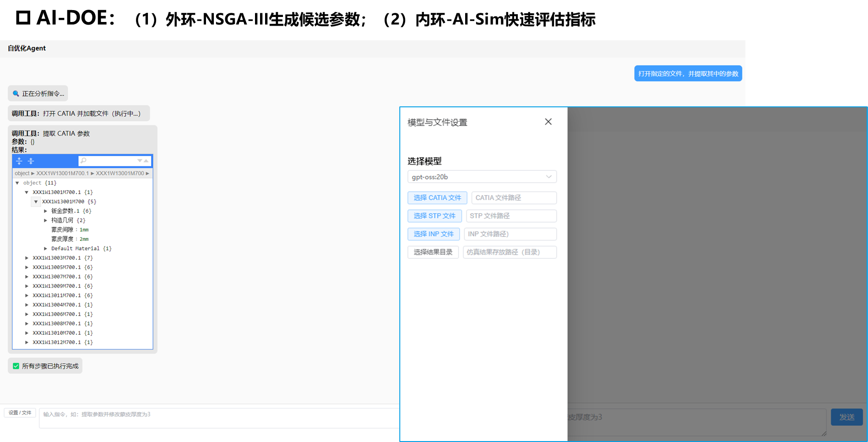Click the green checkmark beside 所有步骤已执行完成
The image size is (868, 442).
pos(16,366)
